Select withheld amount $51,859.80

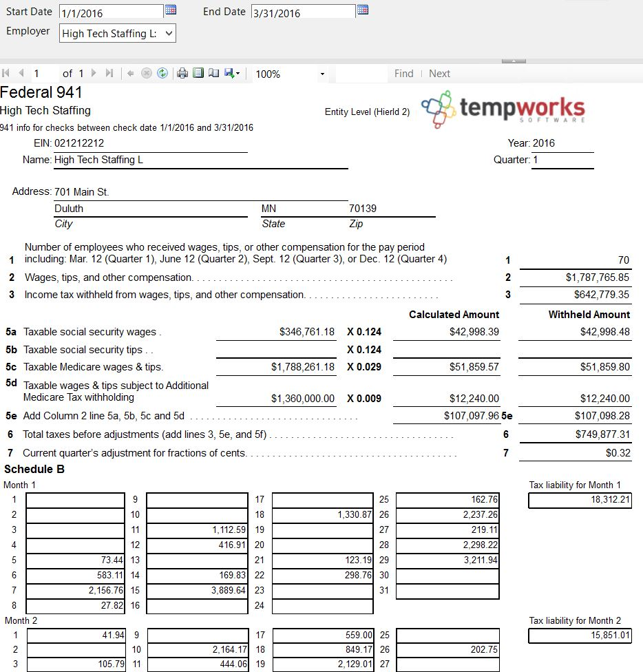[x=605, y=367]
